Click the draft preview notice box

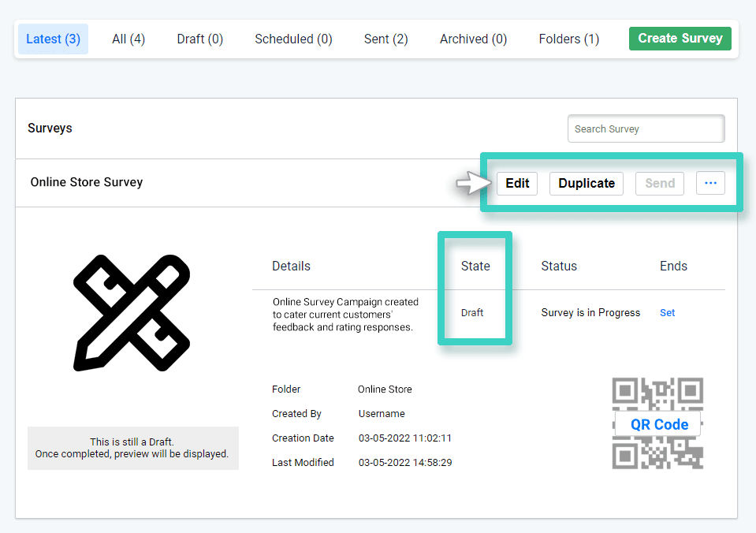(x=132, y=448)
